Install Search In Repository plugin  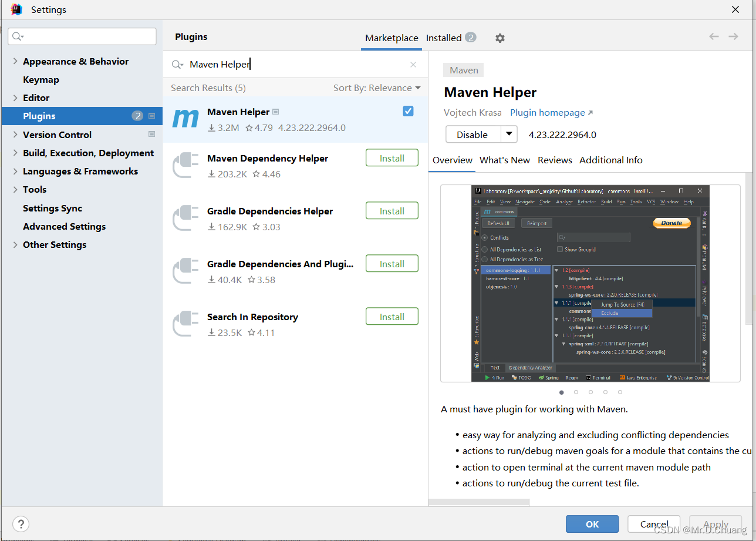[x=392, y=317]
